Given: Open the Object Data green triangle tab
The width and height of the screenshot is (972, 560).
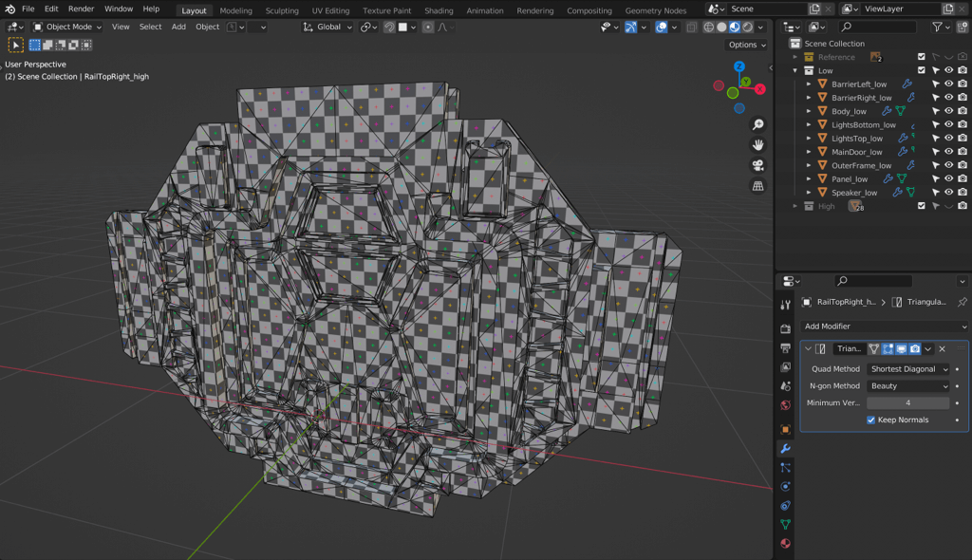Looking at the screenshot, I should coord(785,524).
